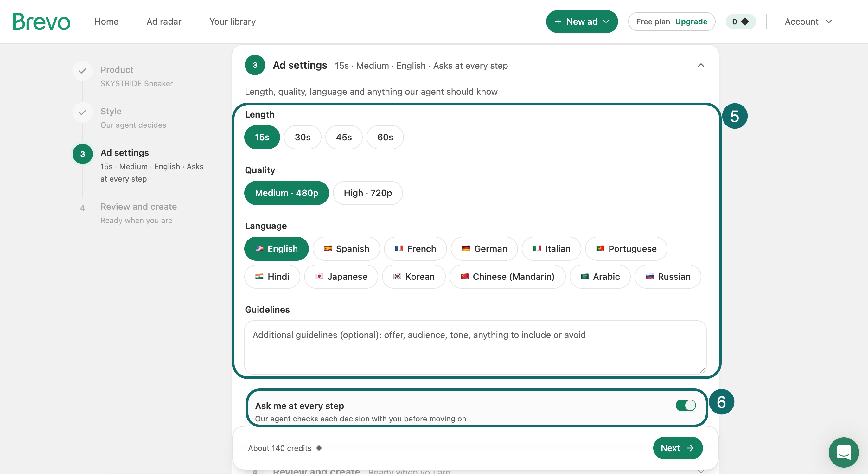The image size is (868, 474).
Task: Click the Brevo logo
Action: pos(42,22)
